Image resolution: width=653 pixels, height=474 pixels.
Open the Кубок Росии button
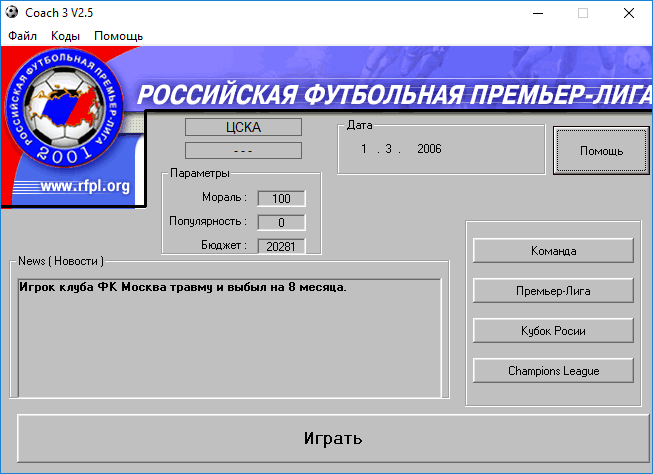(x=553, y=331)
